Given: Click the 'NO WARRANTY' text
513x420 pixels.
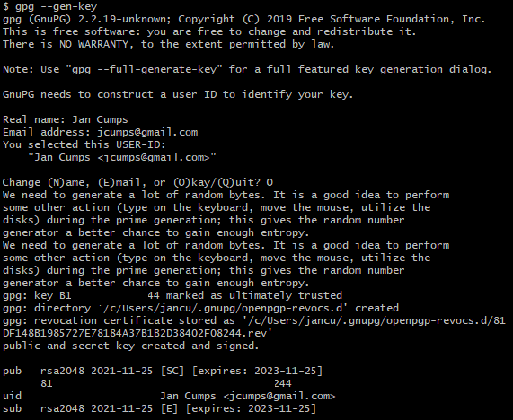Looking at the screenshot, I should [x=94, y=44].
